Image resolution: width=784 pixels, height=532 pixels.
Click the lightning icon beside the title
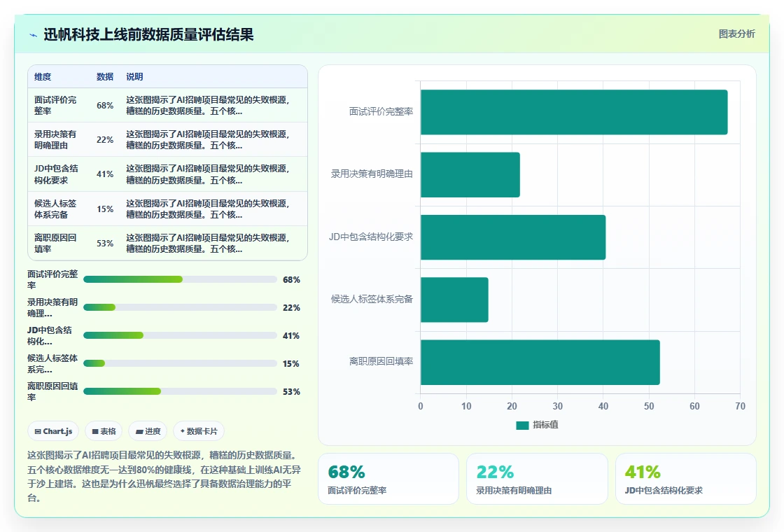(x=34, y=35)
